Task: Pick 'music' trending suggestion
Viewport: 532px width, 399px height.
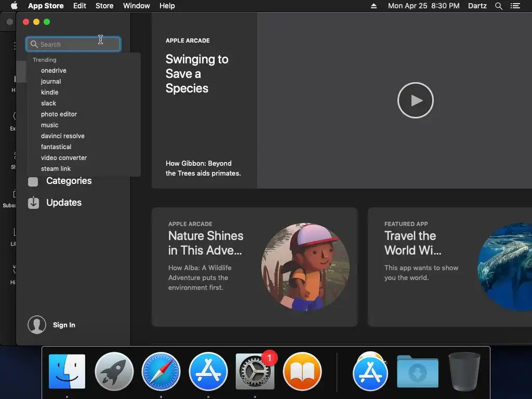Action: coord(49,125)
